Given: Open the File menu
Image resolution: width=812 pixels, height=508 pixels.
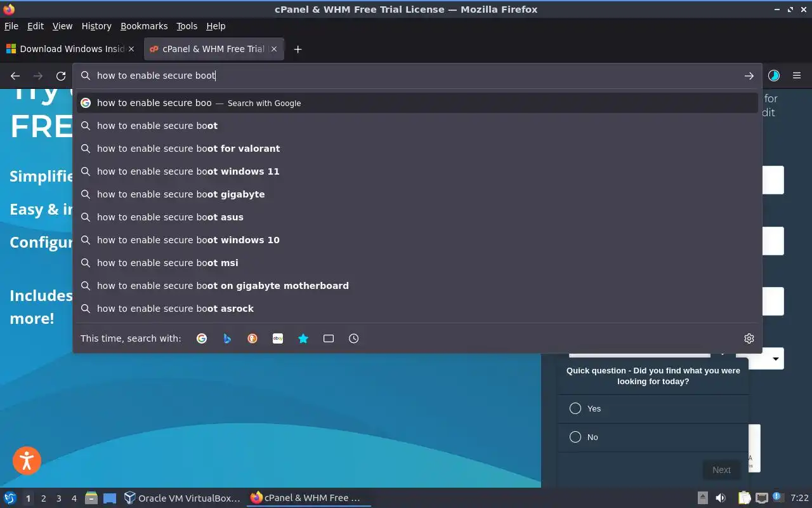Looking at the screenshot, I should pyautogui.click(x=11, y=26).
